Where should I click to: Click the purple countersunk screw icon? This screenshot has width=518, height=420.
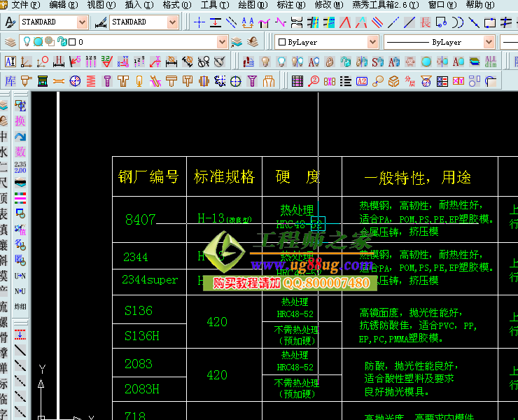[252, 81]
